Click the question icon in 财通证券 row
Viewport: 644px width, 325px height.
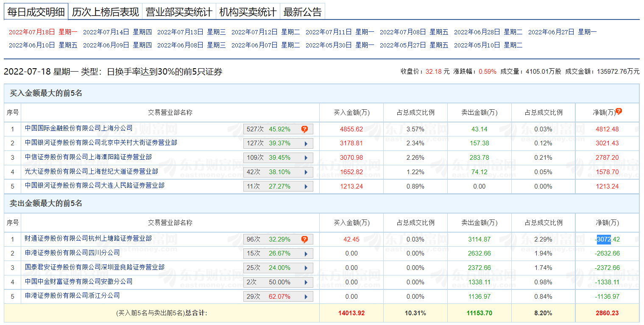click(304, 239)
